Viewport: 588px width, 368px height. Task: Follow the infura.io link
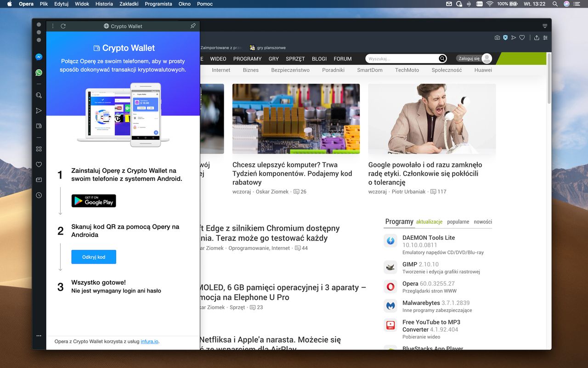(149, 341)
